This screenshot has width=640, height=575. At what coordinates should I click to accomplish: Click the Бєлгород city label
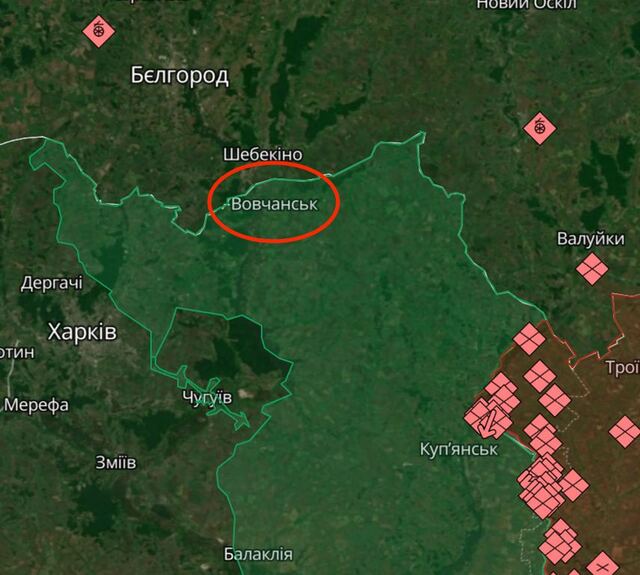click(x=180, y=76)
